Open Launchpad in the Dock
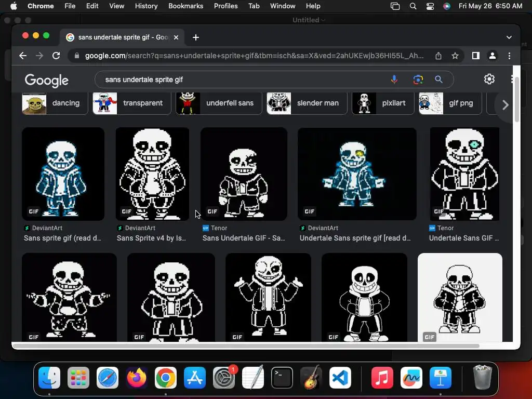The width and height of the screenshot is (532, 399). (78, 378)
